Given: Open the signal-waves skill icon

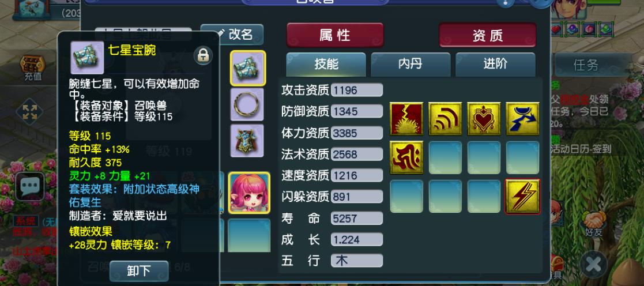Looking at the screenshot, I should [x=445, y=119].
